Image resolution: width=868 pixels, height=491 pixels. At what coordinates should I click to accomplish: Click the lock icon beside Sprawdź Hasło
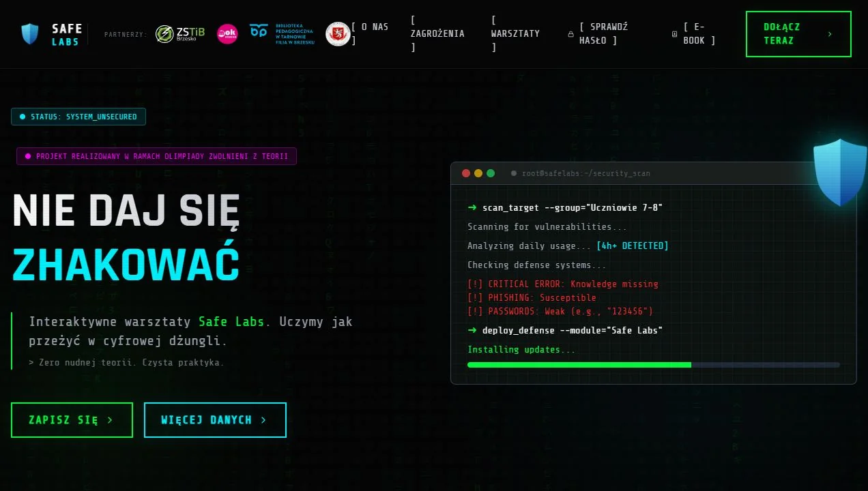pyautogui.click(x=570, y=34)
